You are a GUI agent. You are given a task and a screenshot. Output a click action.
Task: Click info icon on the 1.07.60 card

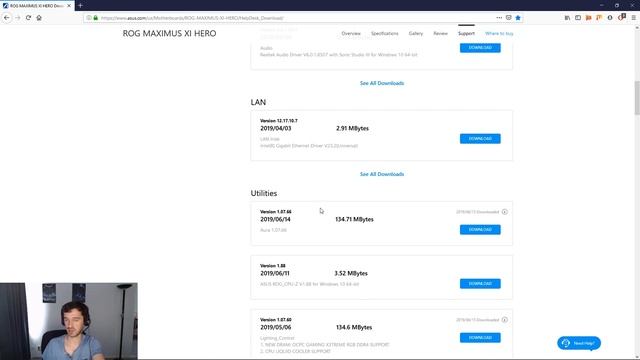tap(505, 320)
